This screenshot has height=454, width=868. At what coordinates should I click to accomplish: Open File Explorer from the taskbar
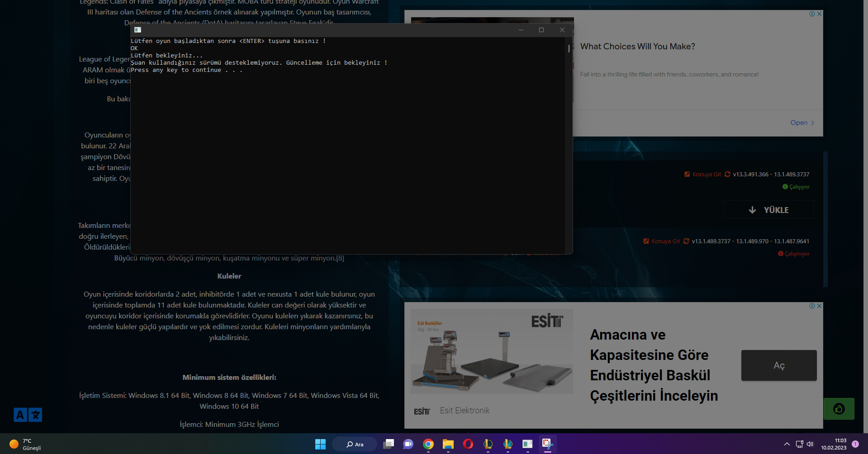coord(448,444)
